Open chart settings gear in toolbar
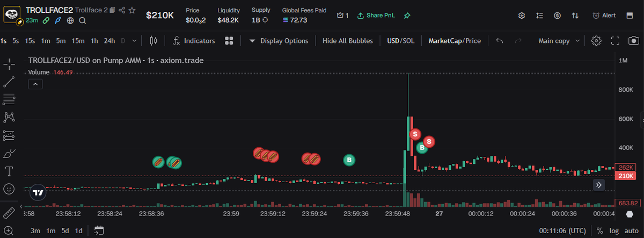644x238 pixels. (596, 41)
